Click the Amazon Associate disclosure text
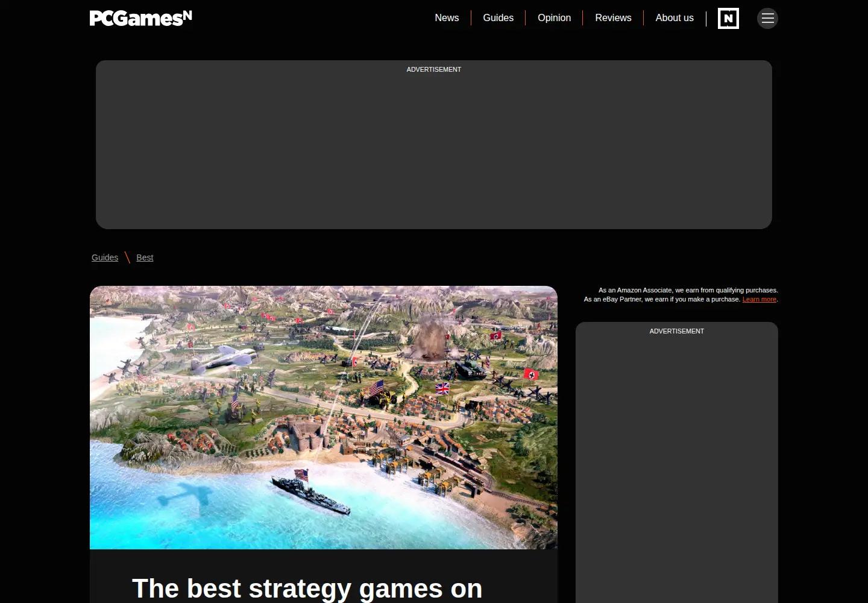 688,290
